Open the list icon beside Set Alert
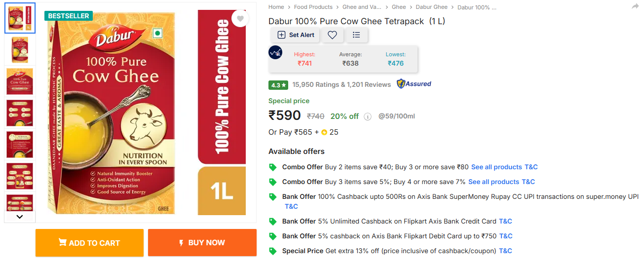This screenshot has width=644, height=264. click(x=356, y=35)
